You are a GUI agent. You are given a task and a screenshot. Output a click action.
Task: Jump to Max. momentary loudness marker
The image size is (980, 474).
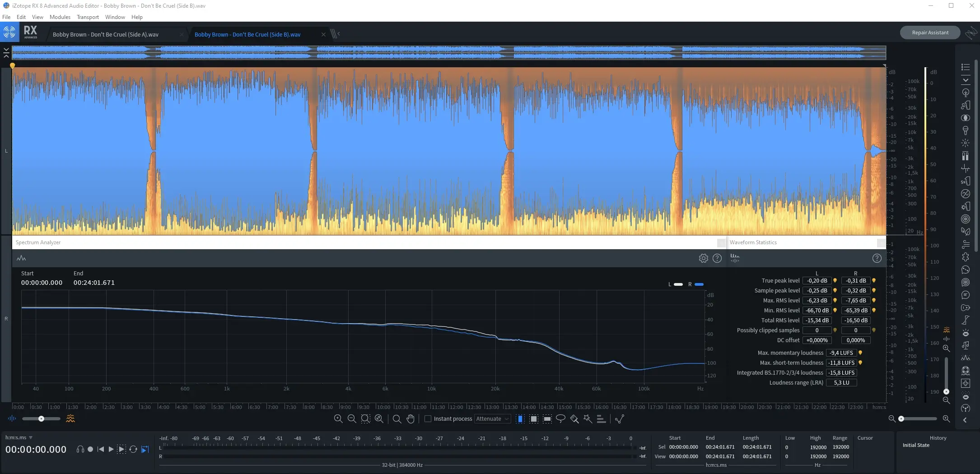[860, 353]
